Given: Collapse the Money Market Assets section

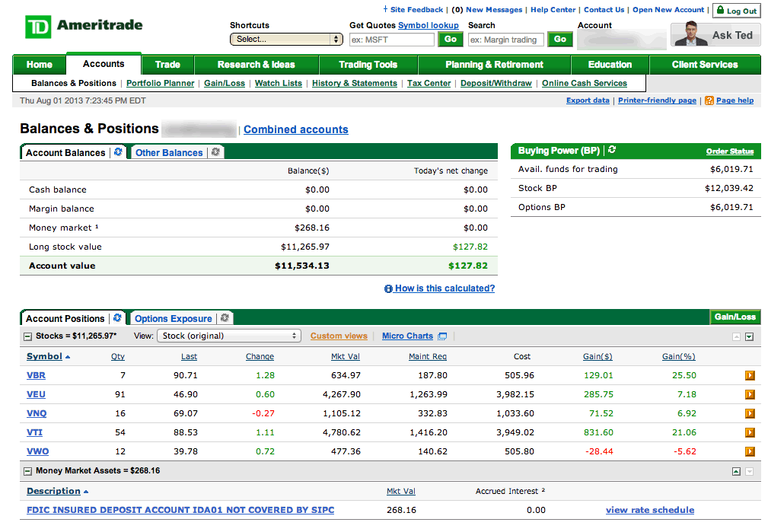Looking at the screenshot, I should coord(28,471).
